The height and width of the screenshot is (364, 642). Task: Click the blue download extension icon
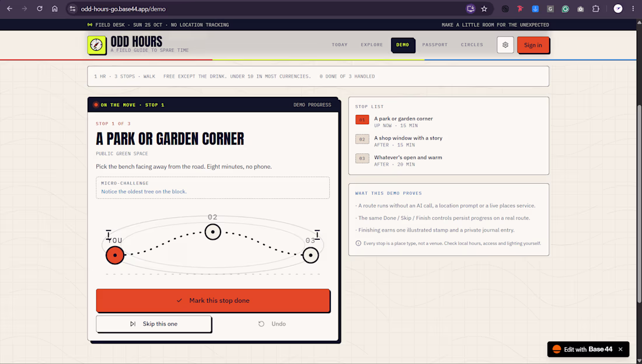[x=535, y=9]
